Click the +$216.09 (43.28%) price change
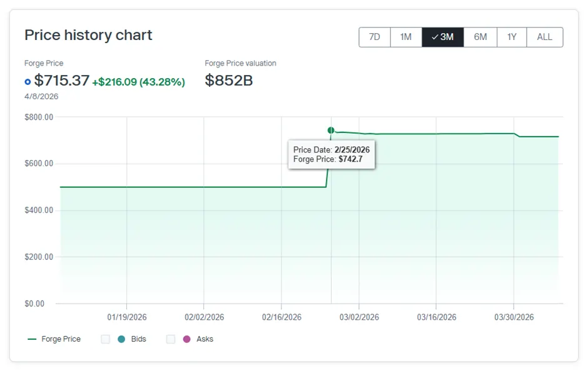Screen dimensions: 588x373 pyautogui.click(x=138, y=82)
